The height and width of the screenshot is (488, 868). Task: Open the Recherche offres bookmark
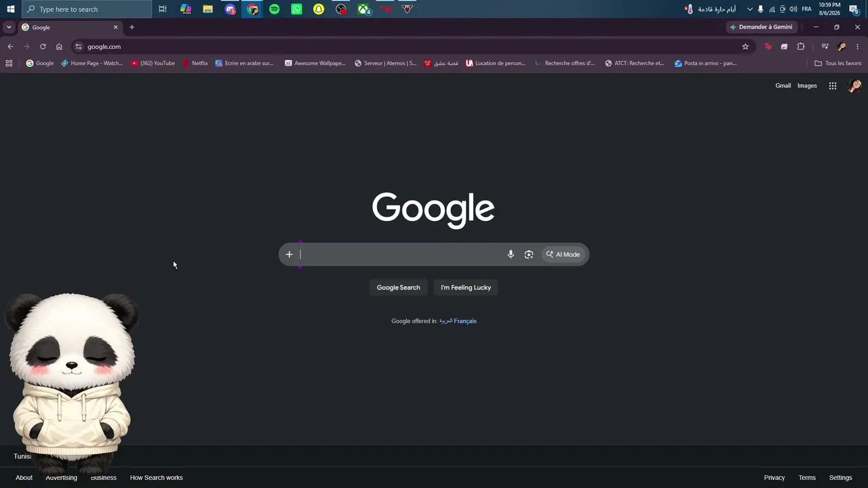click(564, 63)
